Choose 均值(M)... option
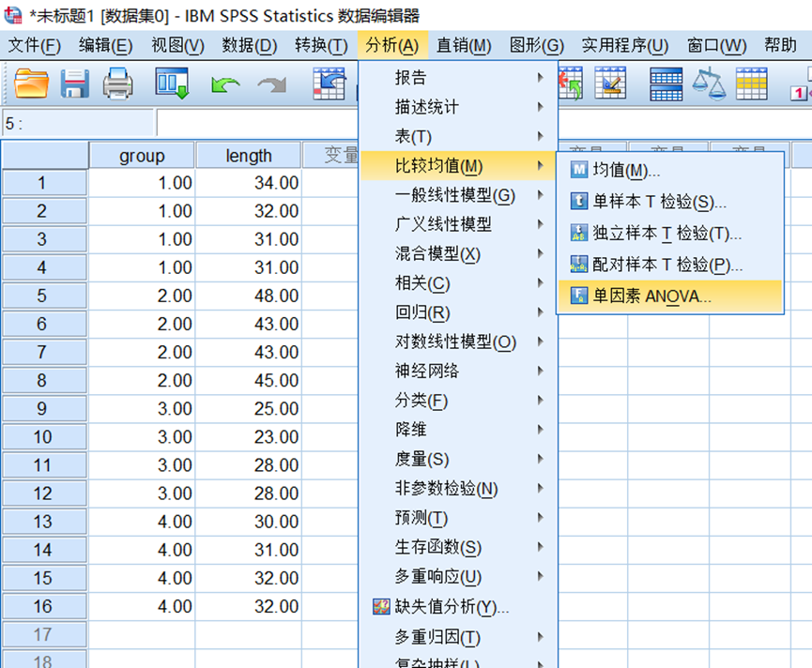 point(670,170)
